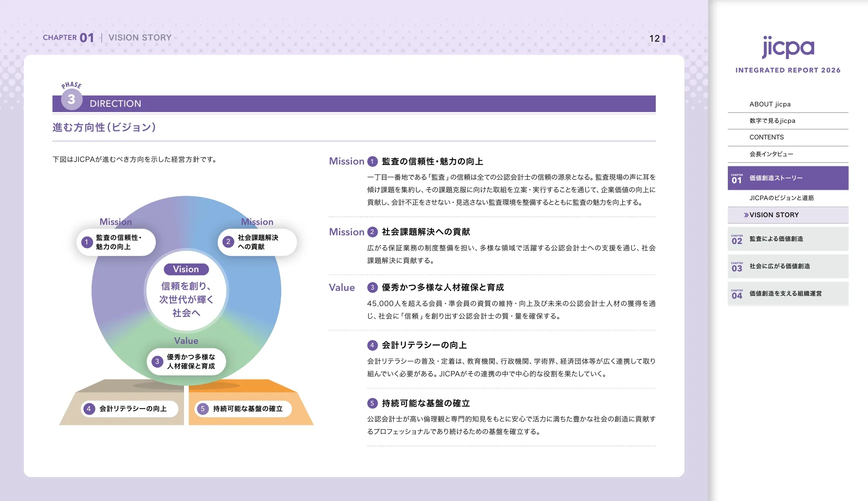Open JICPAのビジョンと道筋 sub-item
This screenshot has width=868, height=501.
tap(788, 198)
